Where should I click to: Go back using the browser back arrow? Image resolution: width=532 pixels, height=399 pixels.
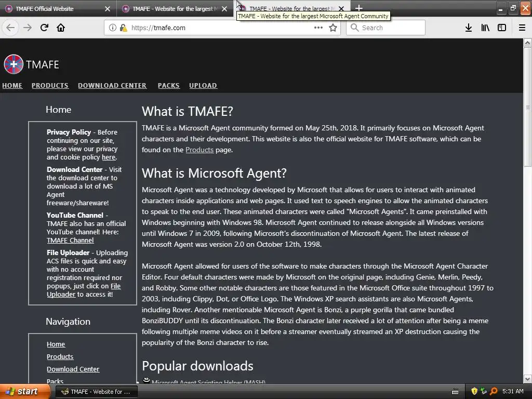click(10, 28)
